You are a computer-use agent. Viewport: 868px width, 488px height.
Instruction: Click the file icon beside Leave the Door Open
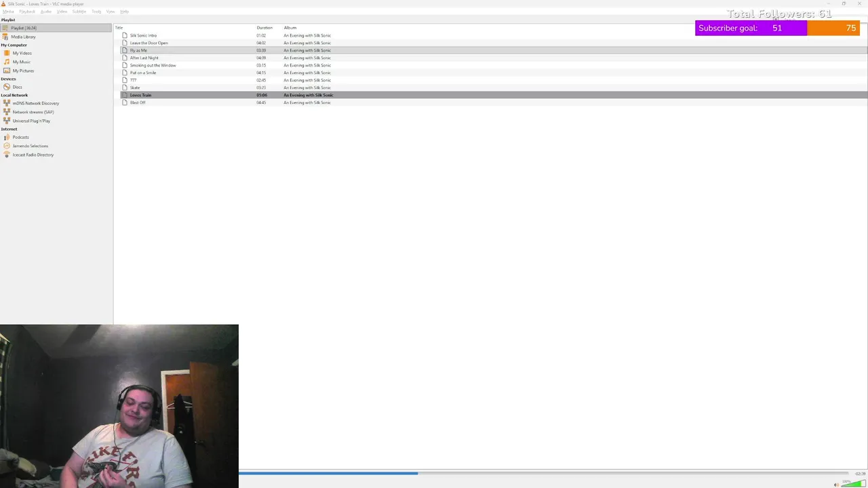(125, 43)
